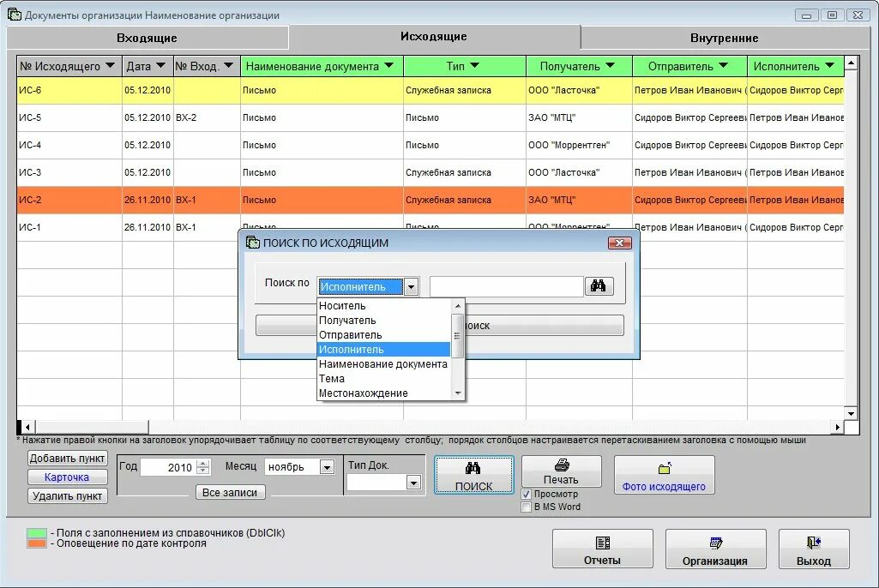This screenshot has height=588, width=879.
Task: Click the search dialog title bar icon
Action: point(253,243)
